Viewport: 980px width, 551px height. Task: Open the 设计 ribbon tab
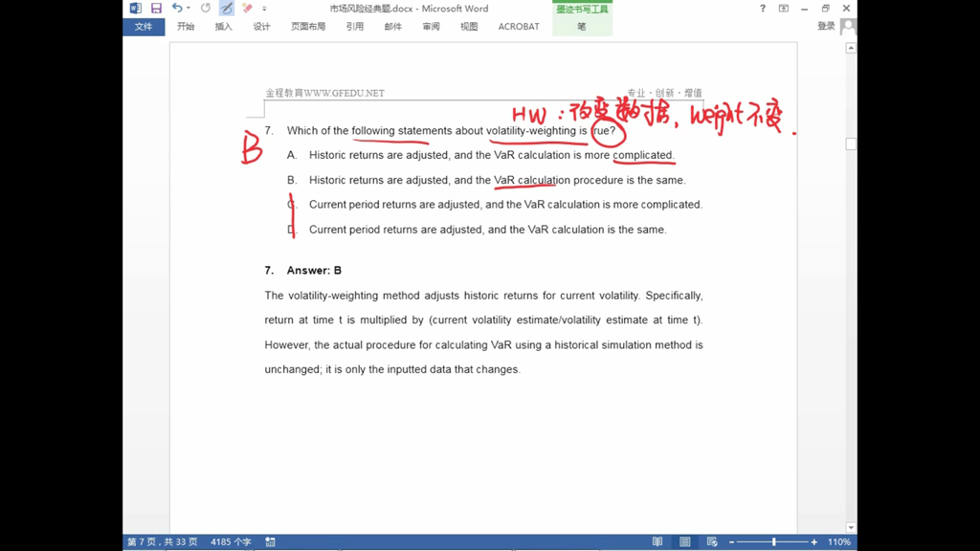[x=261, y=27]
